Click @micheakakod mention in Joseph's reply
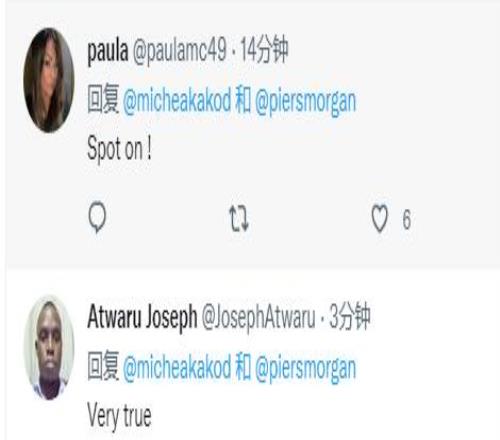 tap(177, 367)
